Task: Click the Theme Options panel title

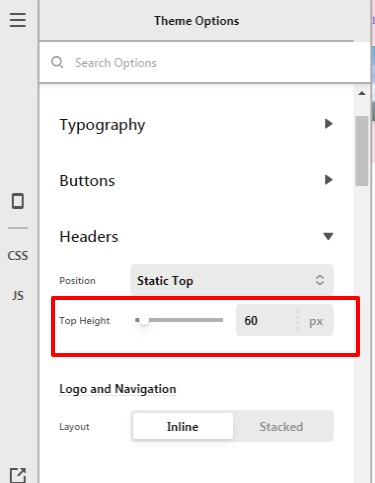Action: [x=196, y=21]
